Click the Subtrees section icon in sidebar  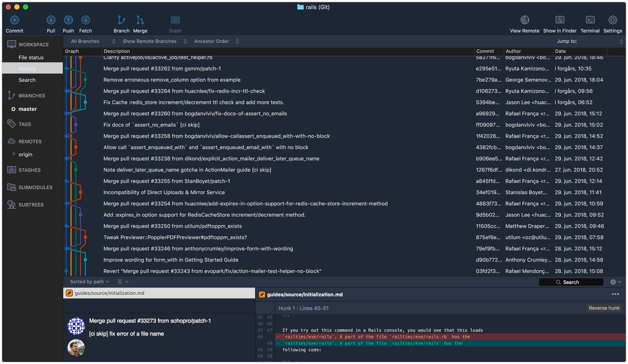coord(12,205)
